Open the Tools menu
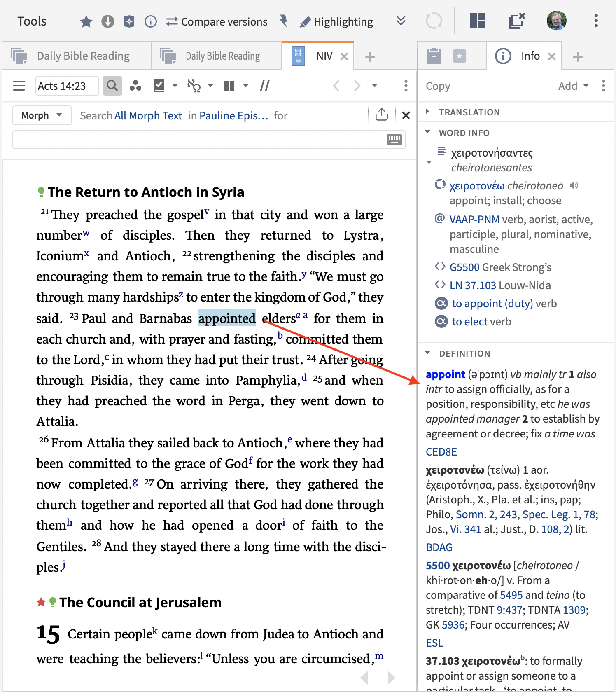The height and width of the screenshot is (692, 616). [32, 21]
